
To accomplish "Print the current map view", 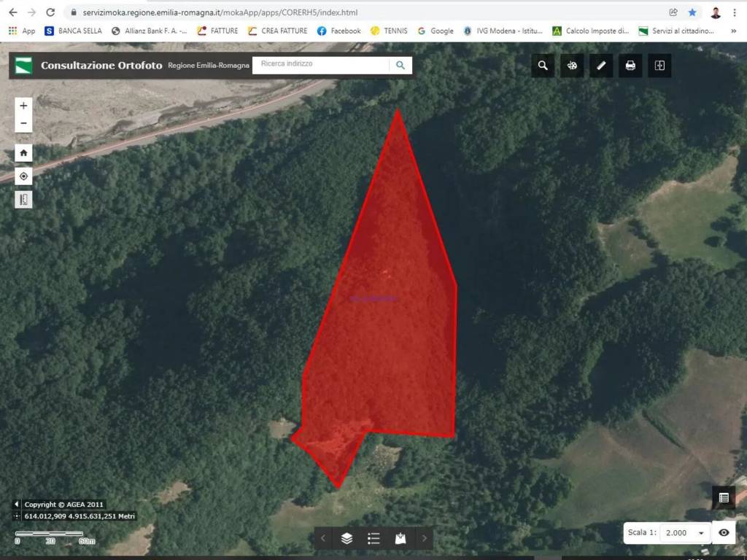I will (630, 66).
